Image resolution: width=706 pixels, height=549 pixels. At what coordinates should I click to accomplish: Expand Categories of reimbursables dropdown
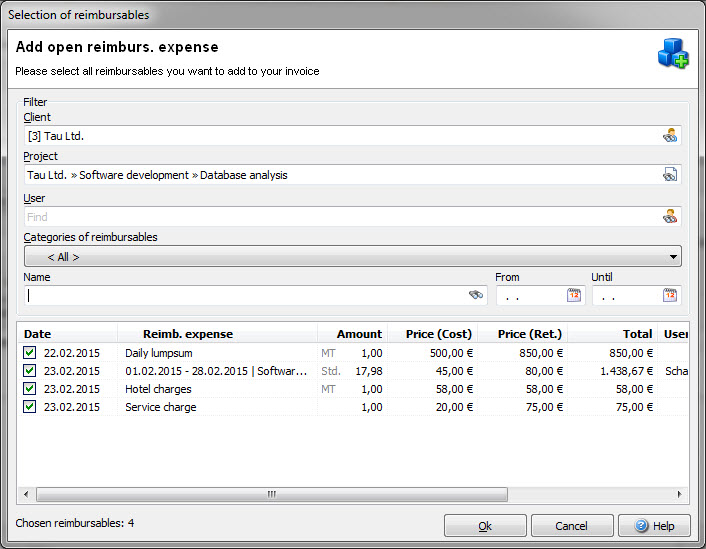[353, 257]
